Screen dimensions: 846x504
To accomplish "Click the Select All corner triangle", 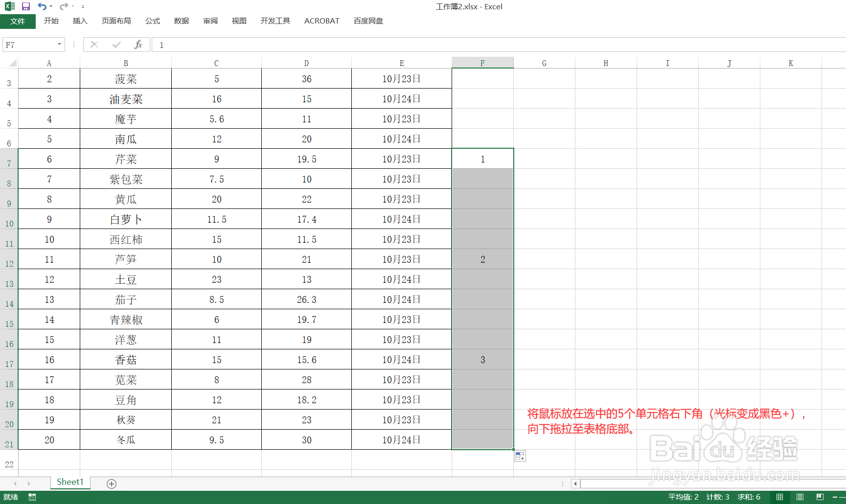I will click(x=12, y=63).
